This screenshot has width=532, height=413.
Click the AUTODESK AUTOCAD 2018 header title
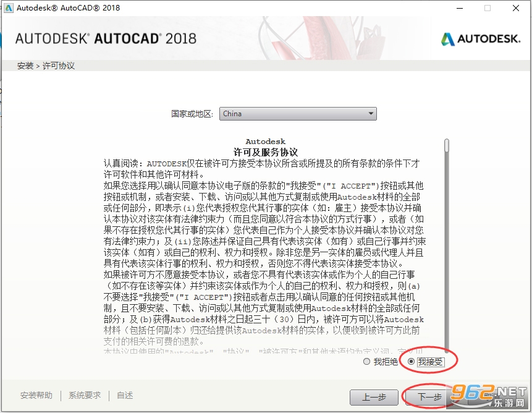106,39
